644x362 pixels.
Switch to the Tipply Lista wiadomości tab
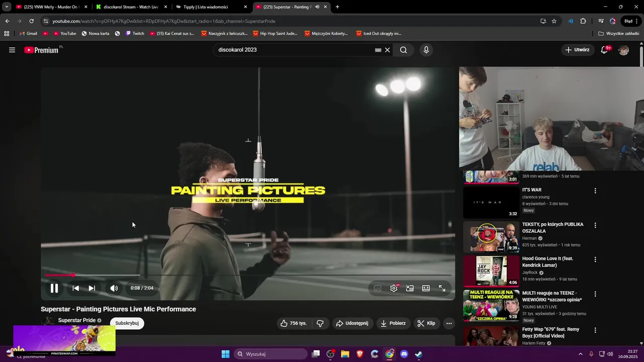coord(211,7)
